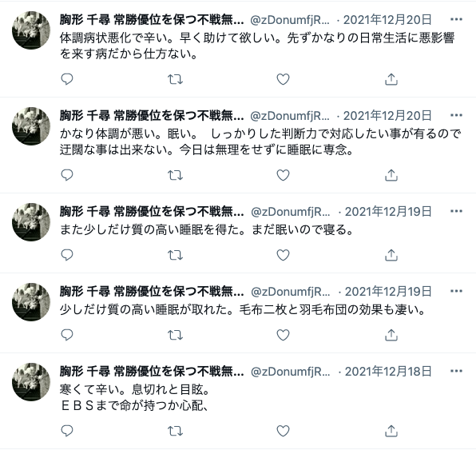The width and height of the screenshot is (476, 450).
Task: Open profile avatar on かなり体調が悪い tweet
Action: click(x=31, y=126)
